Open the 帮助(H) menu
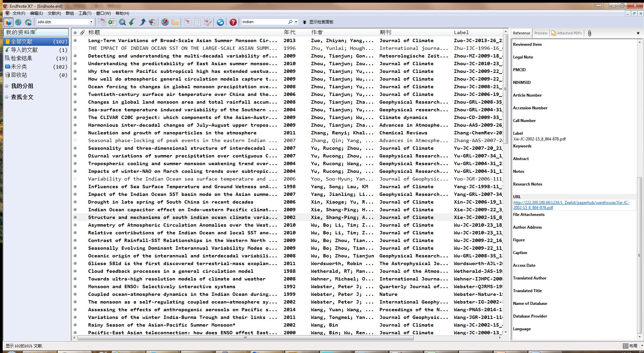Image resolution: width=644 pixels, height=353 pixels. tap(122, 13)
